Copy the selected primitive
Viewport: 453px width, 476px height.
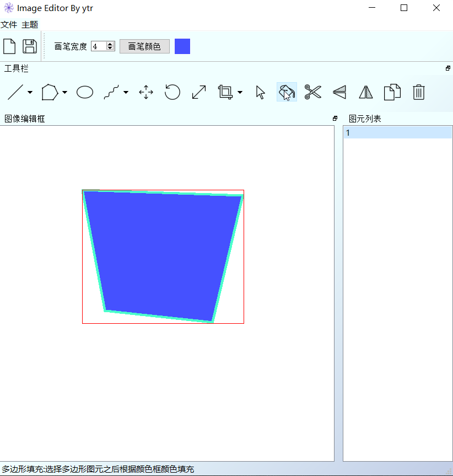[392, 92]
